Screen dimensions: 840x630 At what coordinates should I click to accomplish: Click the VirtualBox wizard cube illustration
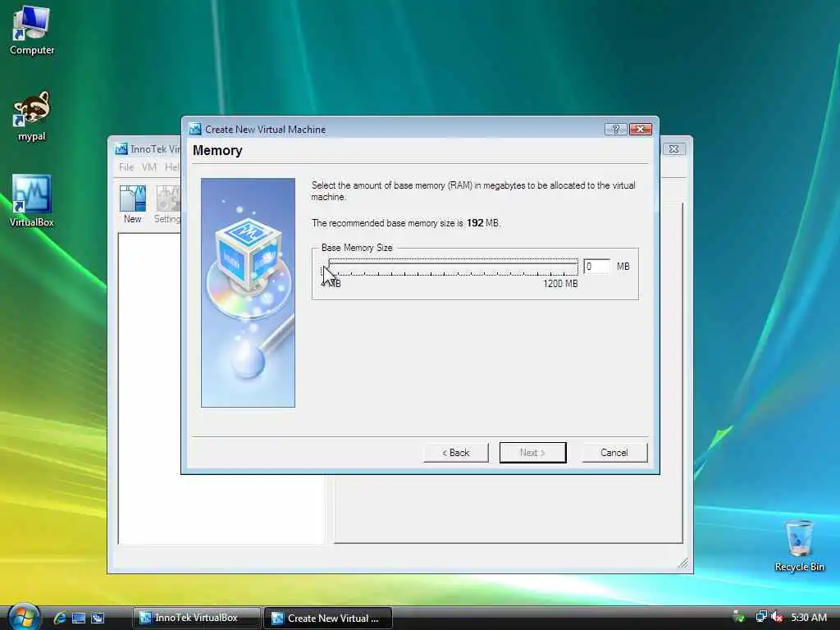248,293
